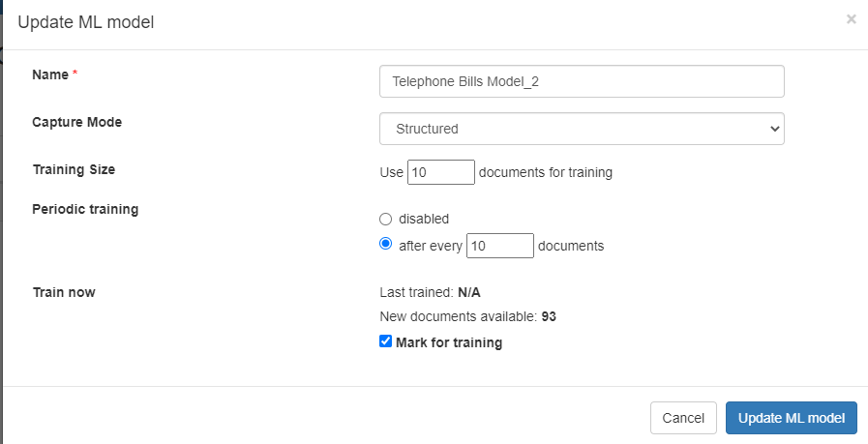
Task: Select the "after every" documents radio button
Action: click(386, 245)
